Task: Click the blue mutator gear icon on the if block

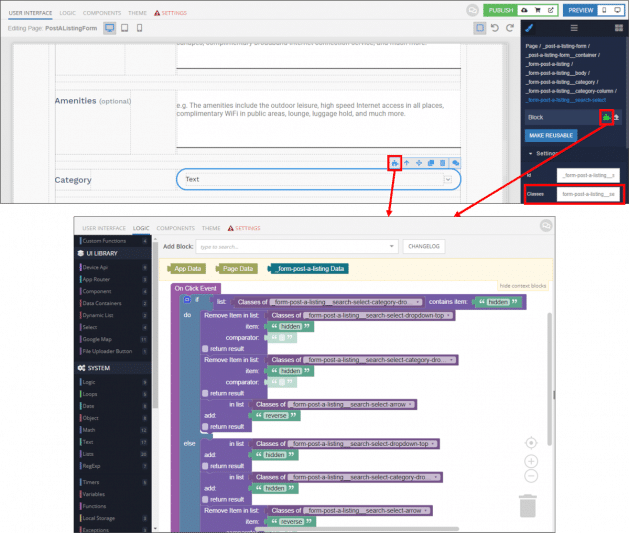Action: pos(187,300)
